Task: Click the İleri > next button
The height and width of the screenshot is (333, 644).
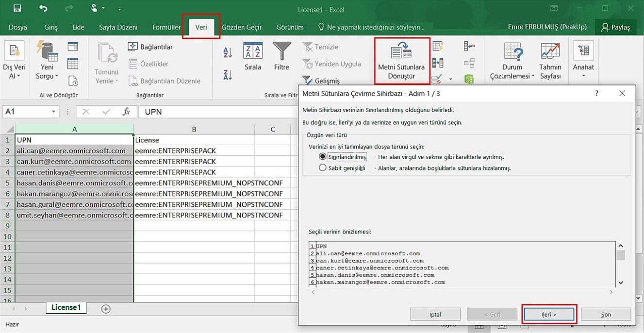Action: click(549, 314)
